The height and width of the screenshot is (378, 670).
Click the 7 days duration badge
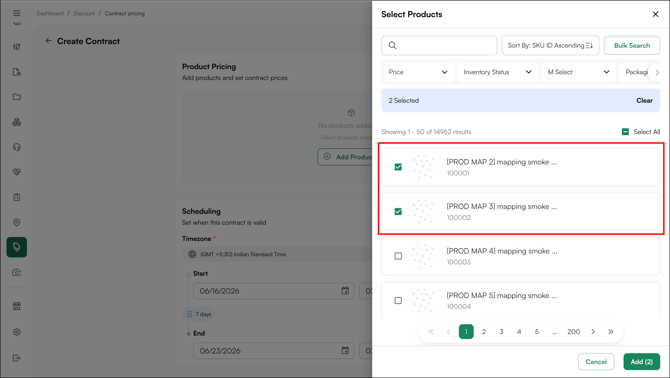pos(199,314)
